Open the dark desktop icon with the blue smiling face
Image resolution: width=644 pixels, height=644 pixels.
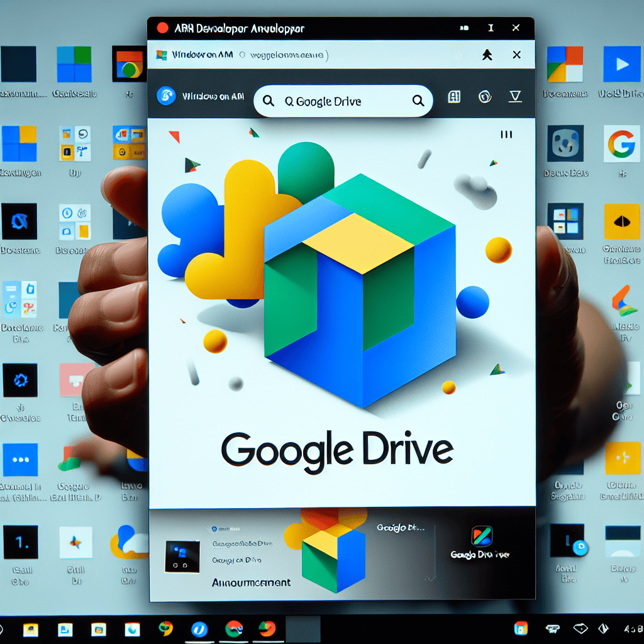(565, 143)
